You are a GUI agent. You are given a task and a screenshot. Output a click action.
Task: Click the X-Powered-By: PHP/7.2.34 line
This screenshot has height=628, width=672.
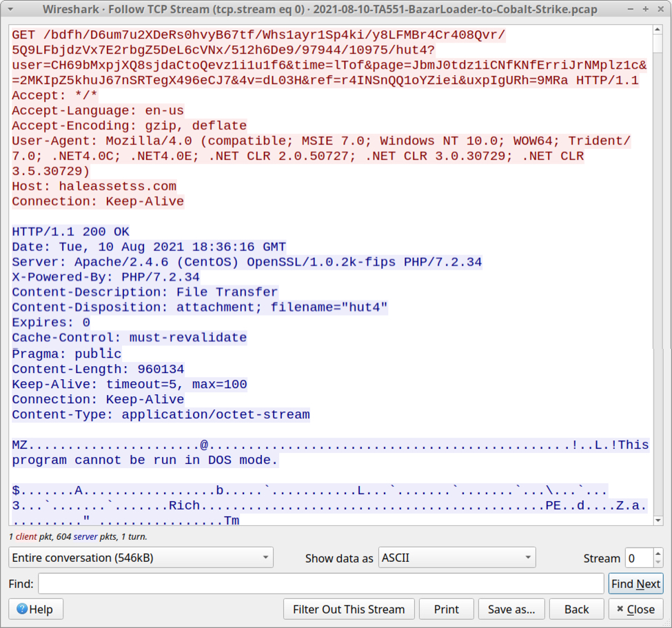(106, 276)
